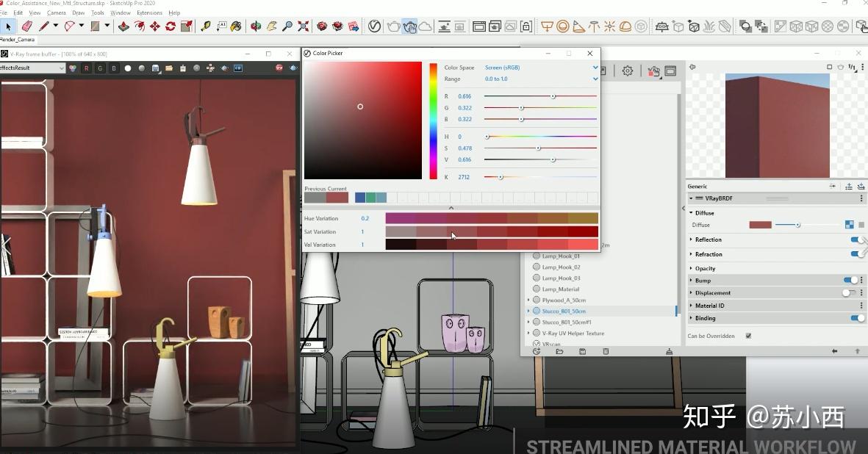
Task: Click the Hue Variation value 0.2
Action: (x=365, y=218)
